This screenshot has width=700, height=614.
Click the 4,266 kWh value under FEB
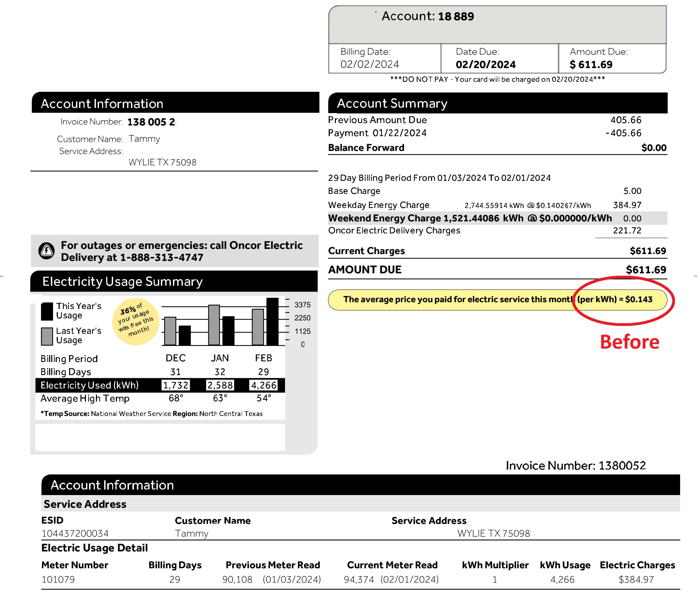tap(264, 385)
